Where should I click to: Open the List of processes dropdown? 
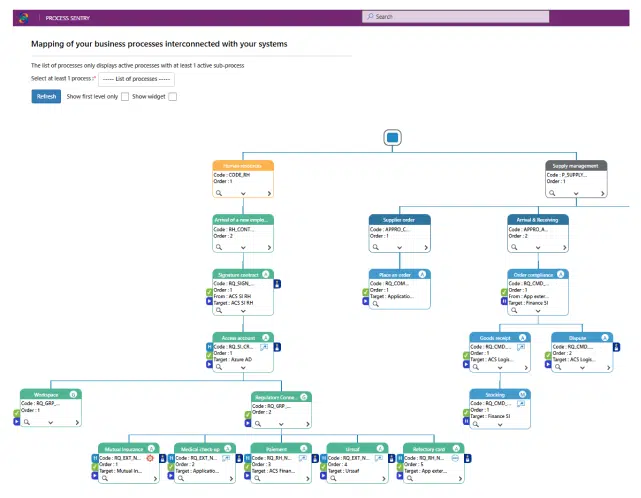137,77
